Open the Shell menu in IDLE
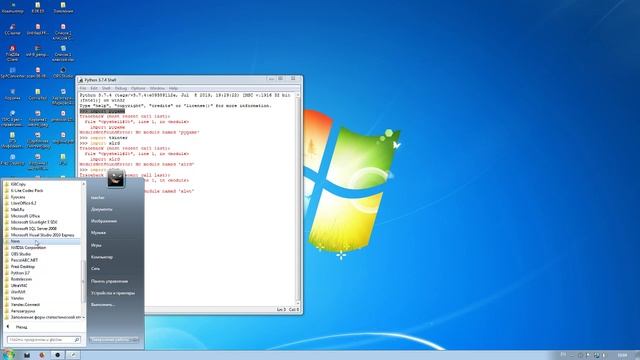The width and height of the screenshot is (640, 360). pyautogui.click(x=106, y=88)
